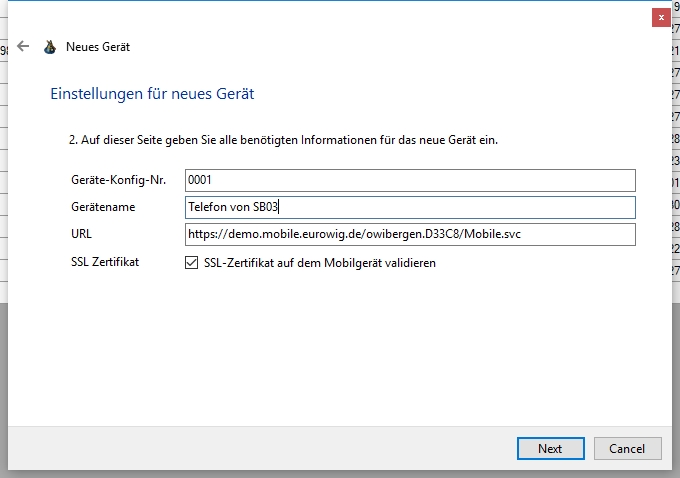This screenshot has width=680, height=478.
Task: Click into the Geräte-Konfig-Nr. field
Action: click(x=410, y=180)
